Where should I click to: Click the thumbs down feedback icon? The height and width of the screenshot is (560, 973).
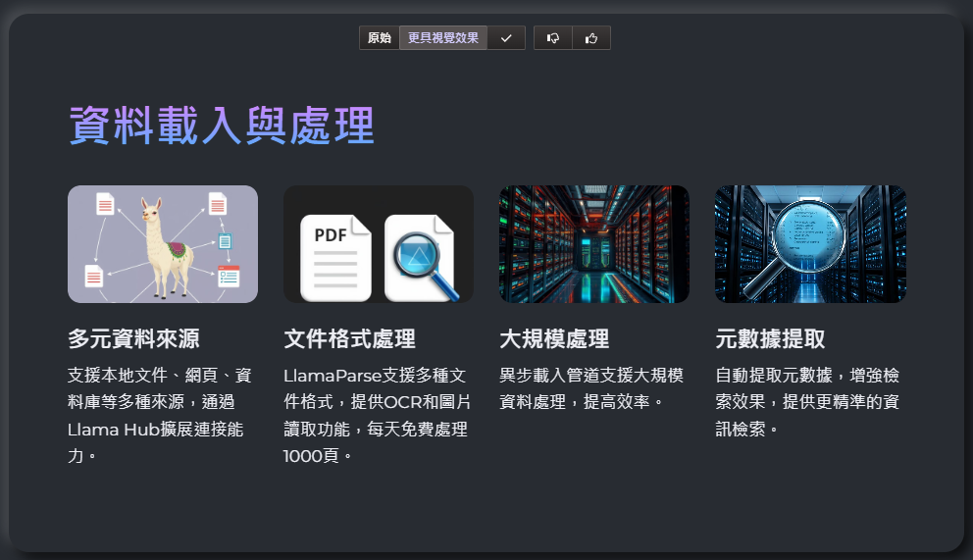pyautogui.click(x=553, y=38)
